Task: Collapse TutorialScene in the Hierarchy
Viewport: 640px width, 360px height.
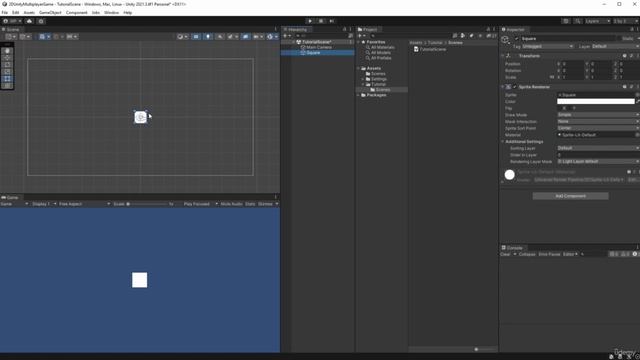Action: coord(293,42)
